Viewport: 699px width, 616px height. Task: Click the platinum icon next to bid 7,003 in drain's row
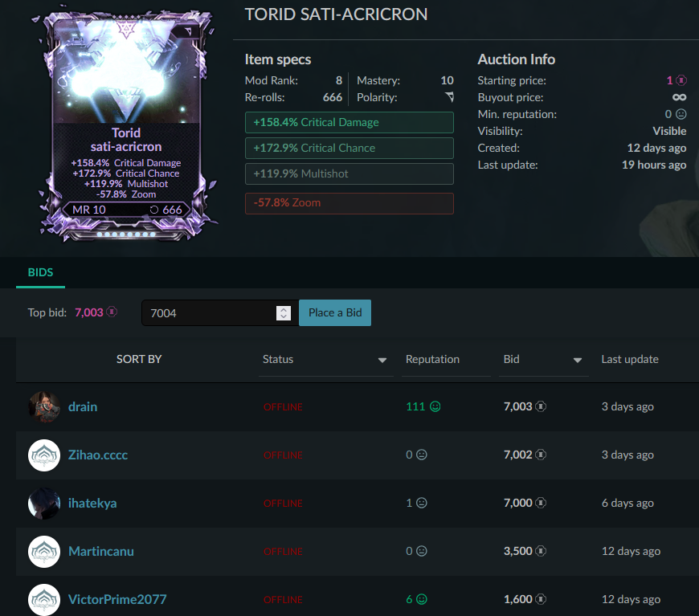click(x=541, y=406)
